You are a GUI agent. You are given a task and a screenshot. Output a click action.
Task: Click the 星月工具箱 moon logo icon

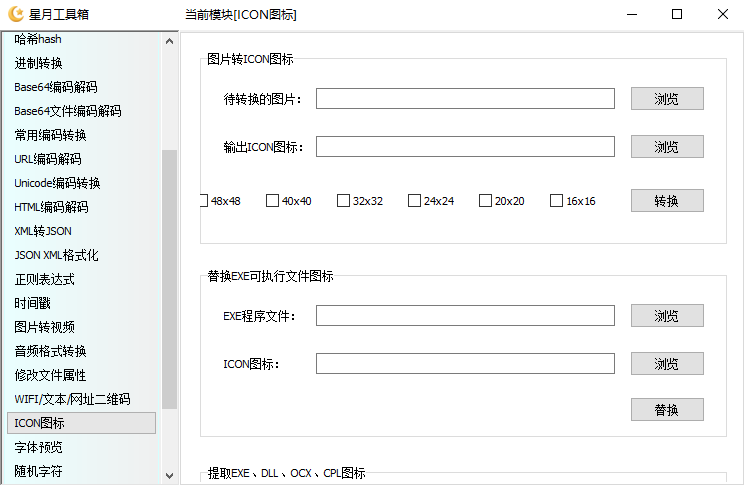tap(16, 14)
